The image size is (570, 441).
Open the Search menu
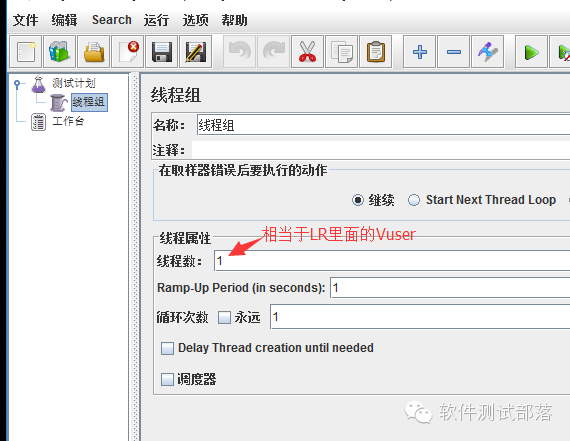112,20
